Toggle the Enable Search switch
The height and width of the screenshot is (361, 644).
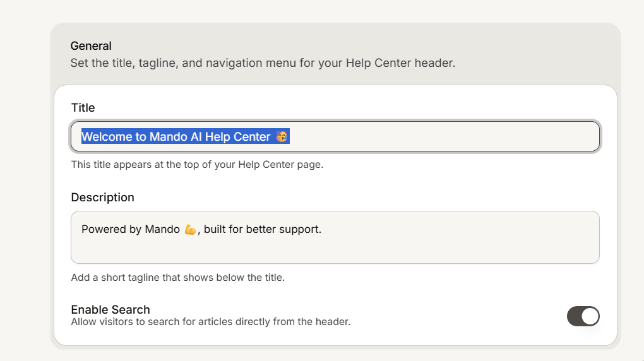coord(583,316)
